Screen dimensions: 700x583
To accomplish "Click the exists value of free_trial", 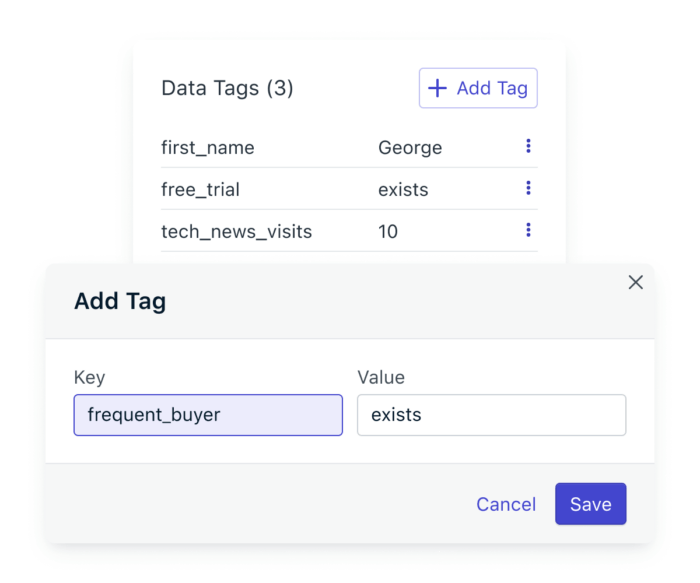I will (403, 190).
